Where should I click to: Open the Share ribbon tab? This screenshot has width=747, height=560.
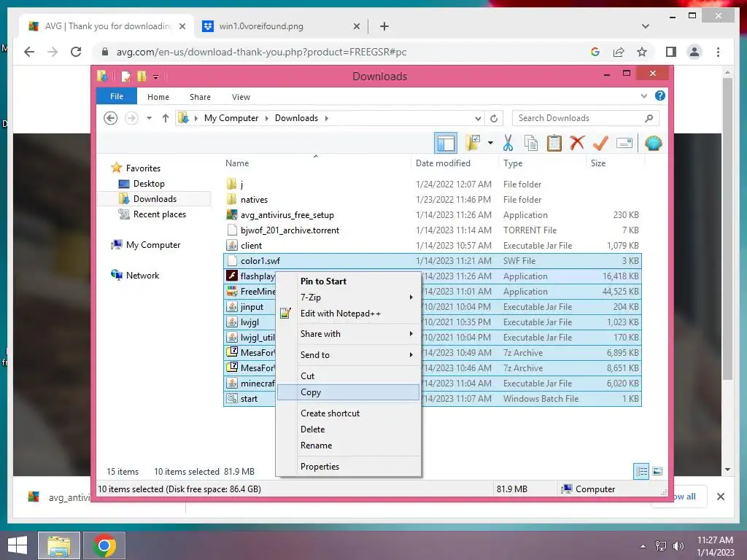[x=200, y=97]
